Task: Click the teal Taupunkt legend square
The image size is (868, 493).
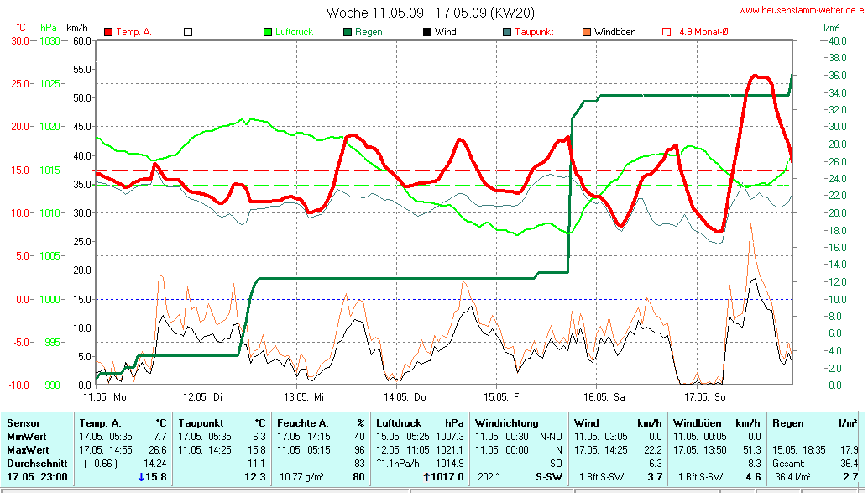Action: tap(507, 32)
